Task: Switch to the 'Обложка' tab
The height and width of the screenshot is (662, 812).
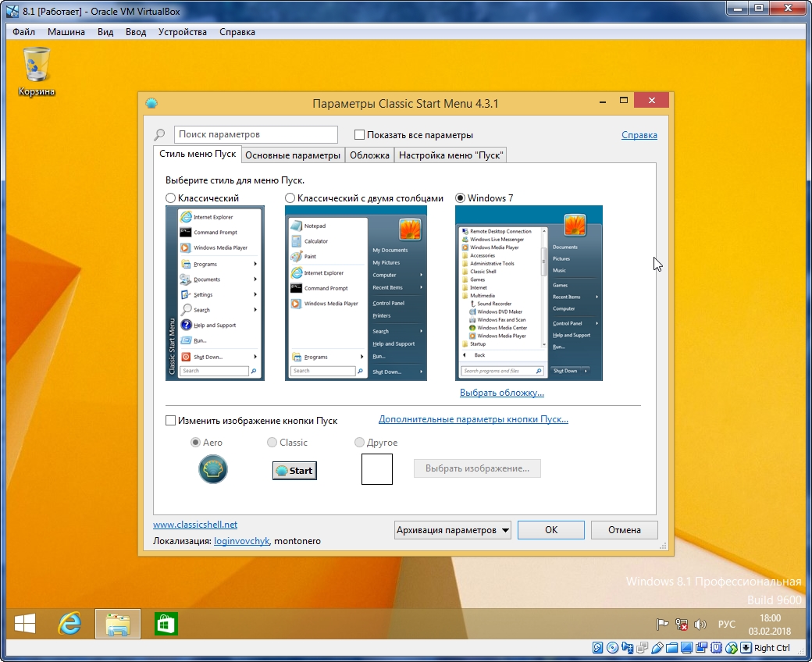Action: [369, 155]
